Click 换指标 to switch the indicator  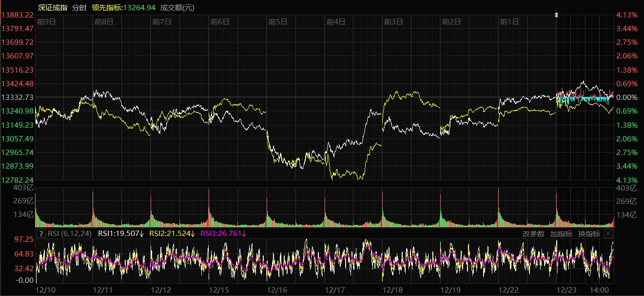(589, 234)
